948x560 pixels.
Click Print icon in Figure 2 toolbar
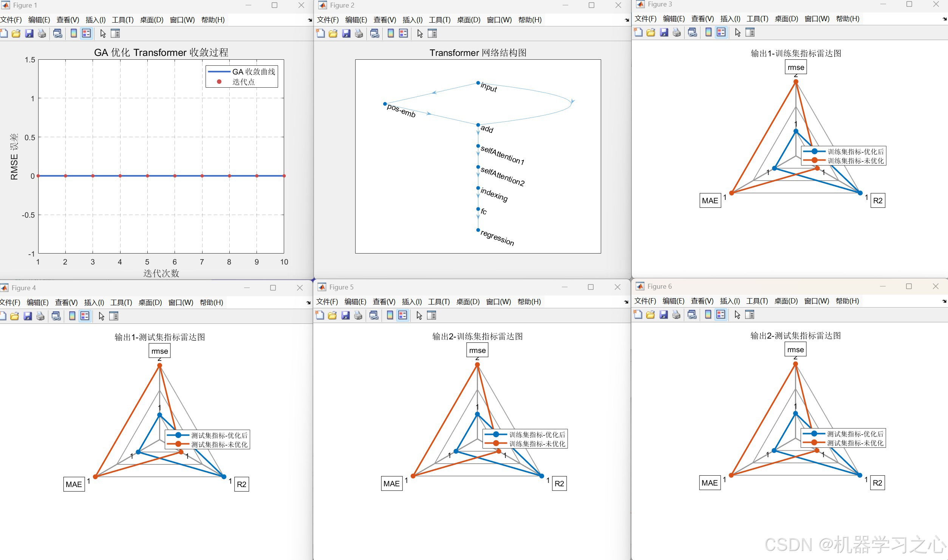tap(359, 34)
